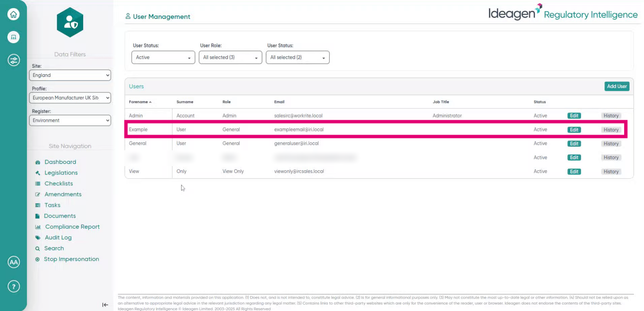Image resolution: width=644 pixels, height=311 pixels.
Task: Click the Documents file icon
Action: pos(37,216)
